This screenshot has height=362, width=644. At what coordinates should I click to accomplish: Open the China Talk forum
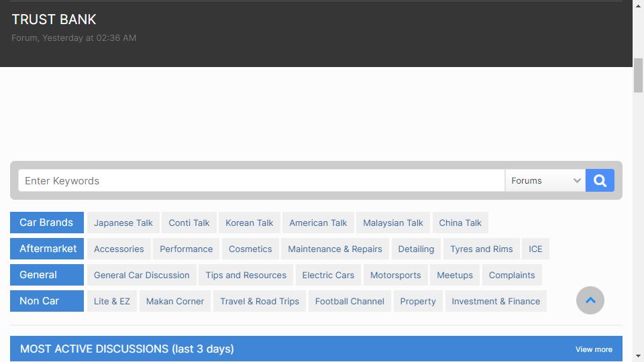click(x=460, y=223)
